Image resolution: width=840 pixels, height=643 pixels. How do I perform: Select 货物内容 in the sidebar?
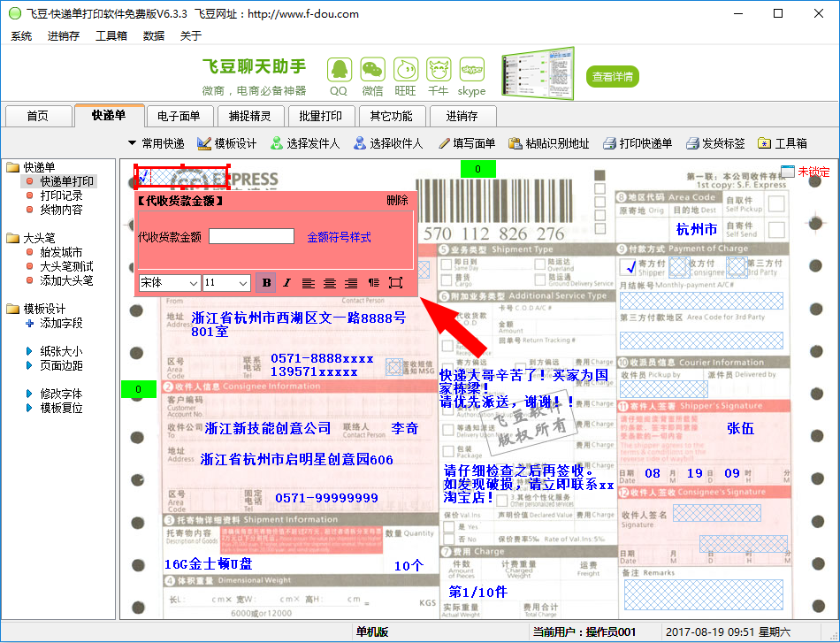(61, 210)
